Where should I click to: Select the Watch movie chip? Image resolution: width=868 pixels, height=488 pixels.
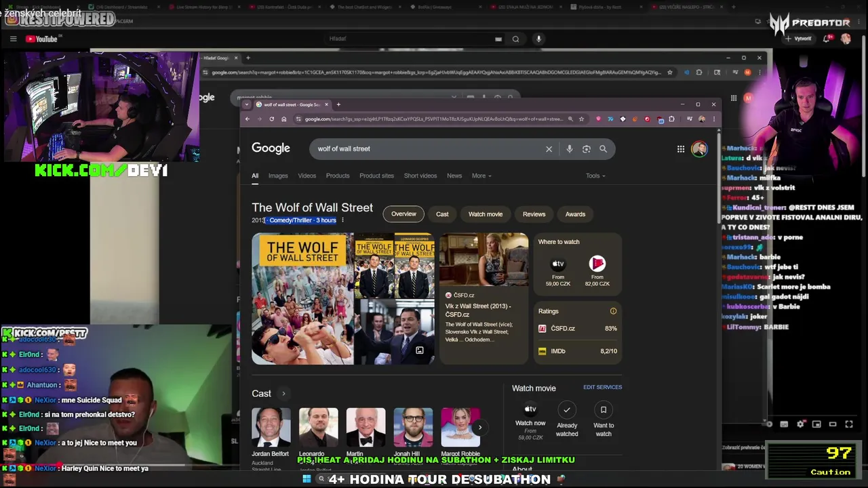[x=486, y=214]
